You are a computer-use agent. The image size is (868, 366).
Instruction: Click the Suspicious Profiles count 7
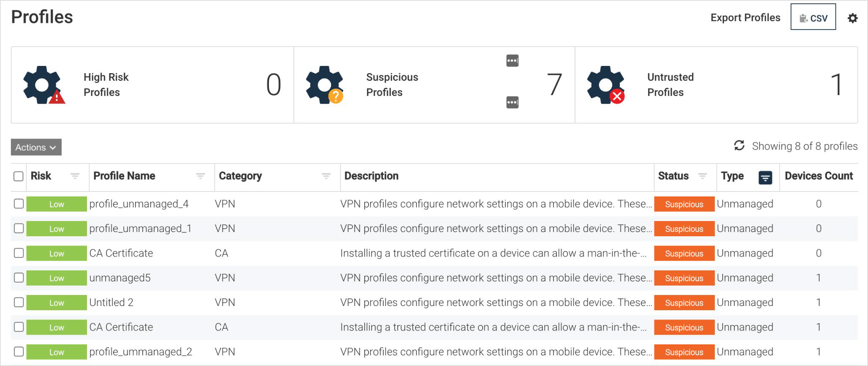(554, 85)
